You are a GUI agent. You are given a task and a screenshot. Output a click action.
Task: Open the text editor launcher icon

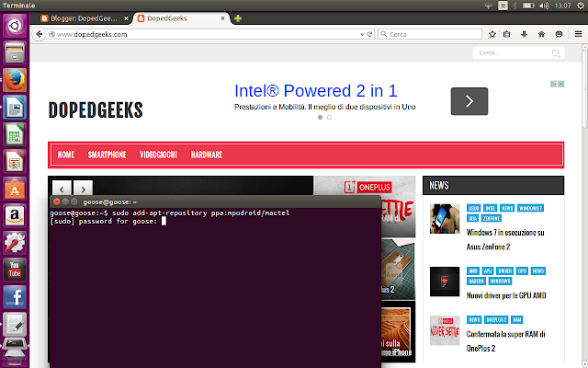pyautogui.click(x=15, y=324)
